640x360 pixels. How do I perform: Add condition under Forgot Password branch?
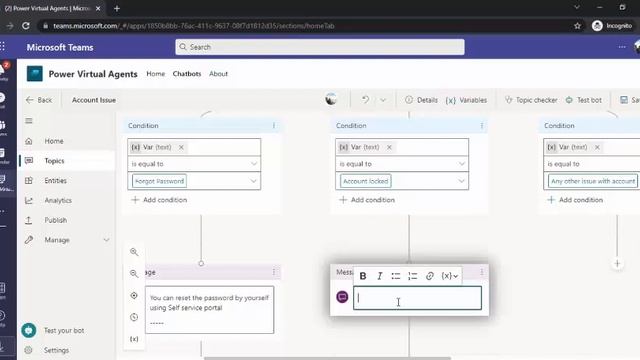[159, 200]
